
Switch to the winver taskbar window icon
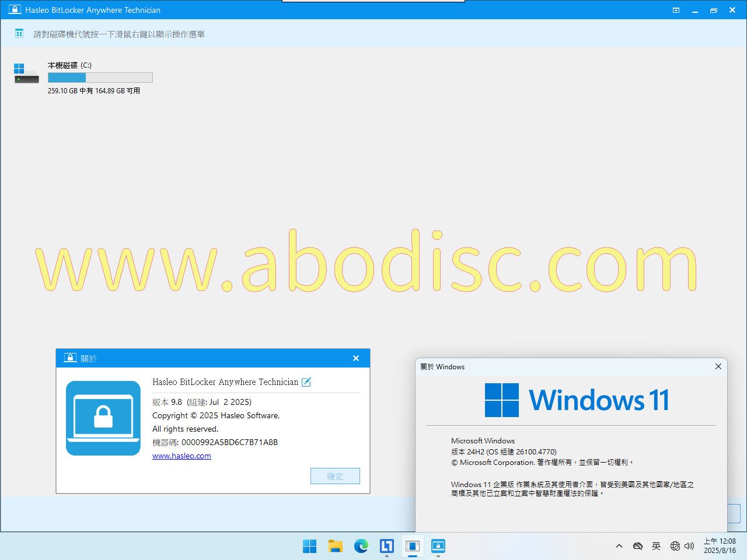[413, 546]
